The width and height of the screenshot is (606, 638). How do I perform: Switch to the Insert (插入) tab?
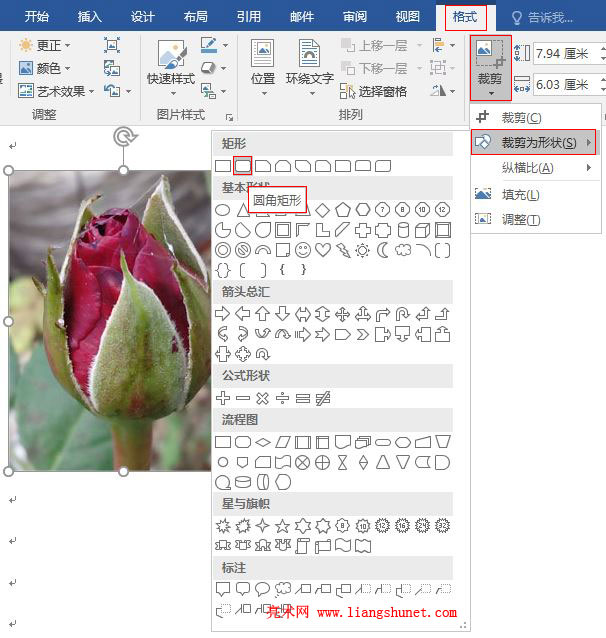click(90, 17)
